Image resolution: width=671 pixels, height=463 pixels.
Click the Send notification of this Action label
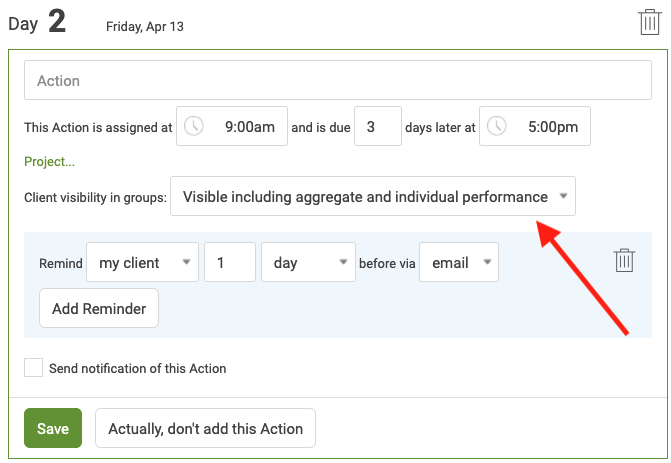tap(137, 368)
